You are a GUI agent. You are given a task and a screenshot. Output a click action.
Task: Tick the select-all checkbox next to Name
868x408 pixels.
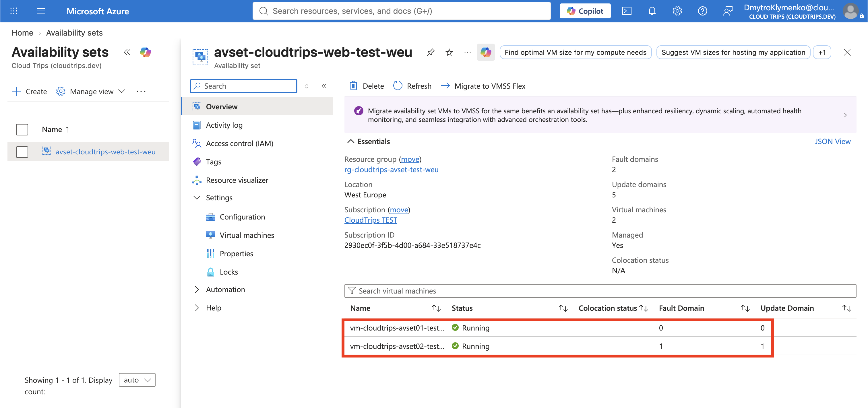click(22, 129)
